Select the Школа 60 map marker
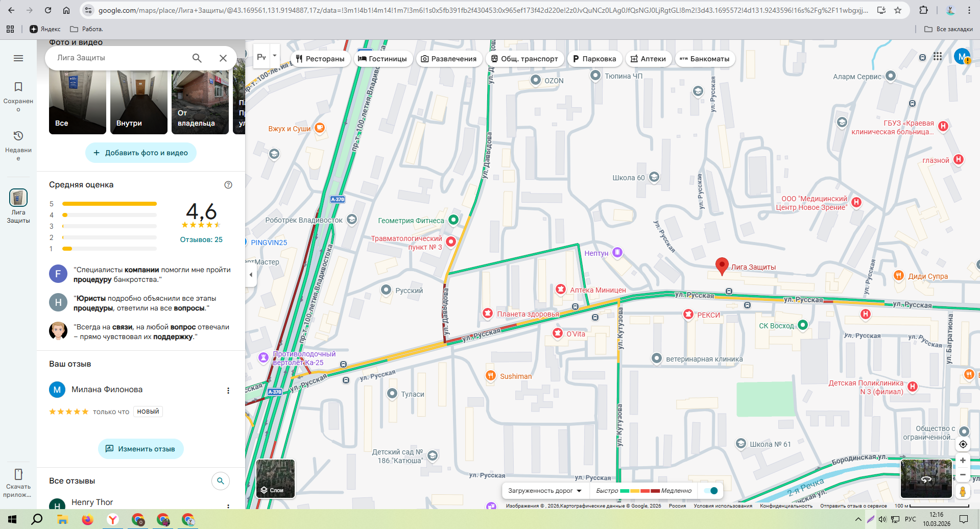980x529 pixels. coord(654,177)
